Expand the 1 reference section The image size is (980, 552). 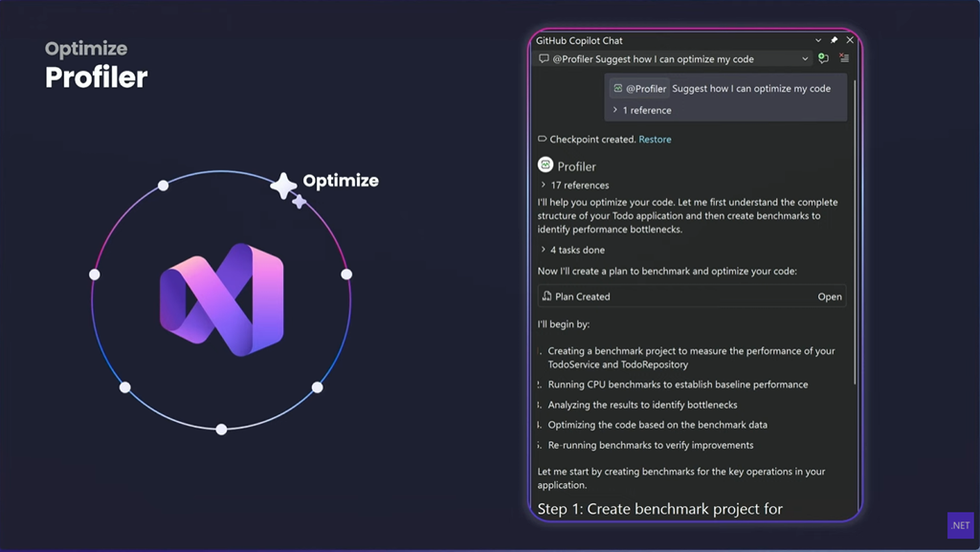coord(615,110)
